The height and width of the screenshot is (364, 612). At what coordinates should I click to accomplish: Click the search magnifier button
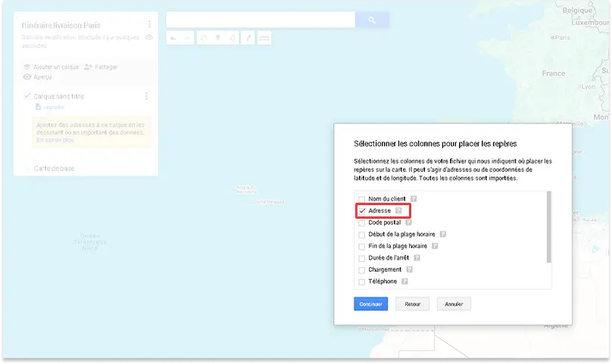[372, 20]
